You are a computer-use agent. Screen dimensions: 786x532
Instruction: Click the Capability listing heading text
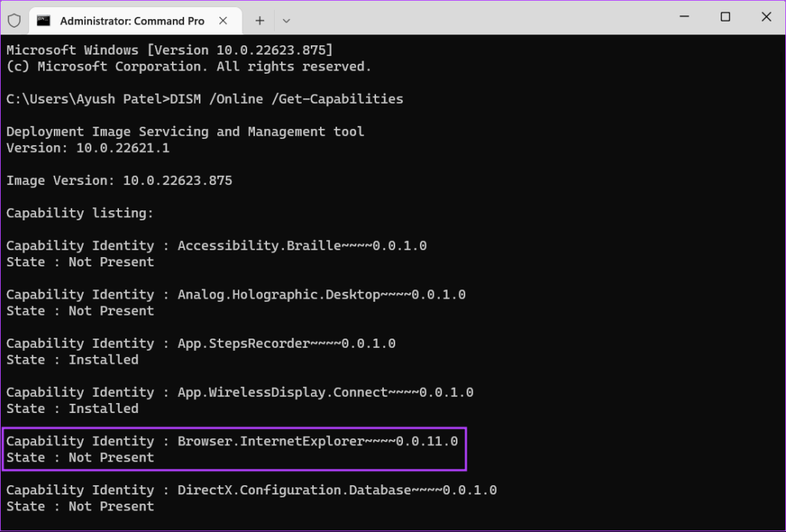point(80,213)
